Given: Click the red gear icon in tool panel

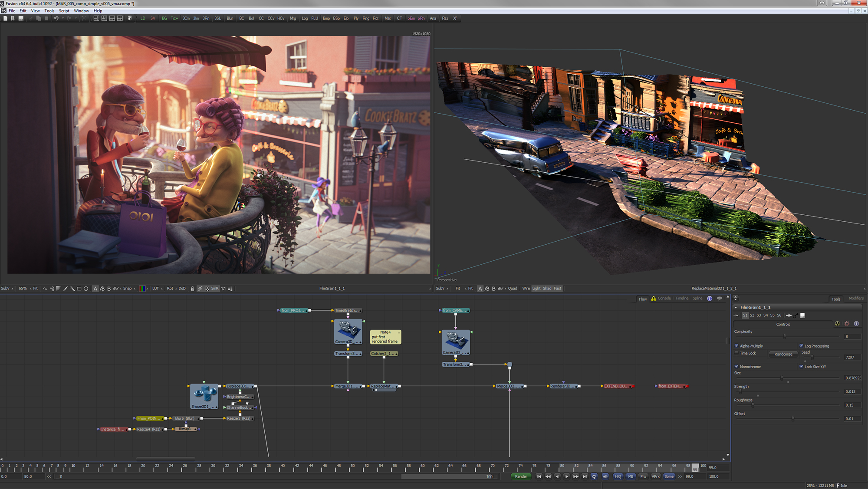Looking at the screenshot, I should click(847, 324).
